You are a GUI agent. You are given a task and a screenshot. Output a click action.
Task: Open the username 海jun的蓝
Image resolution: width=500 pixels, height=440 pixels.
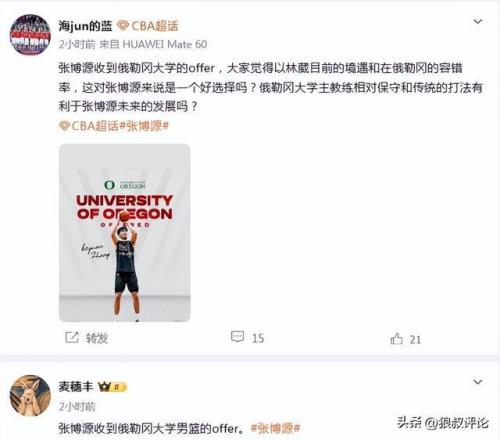click(x=85, y=26)
